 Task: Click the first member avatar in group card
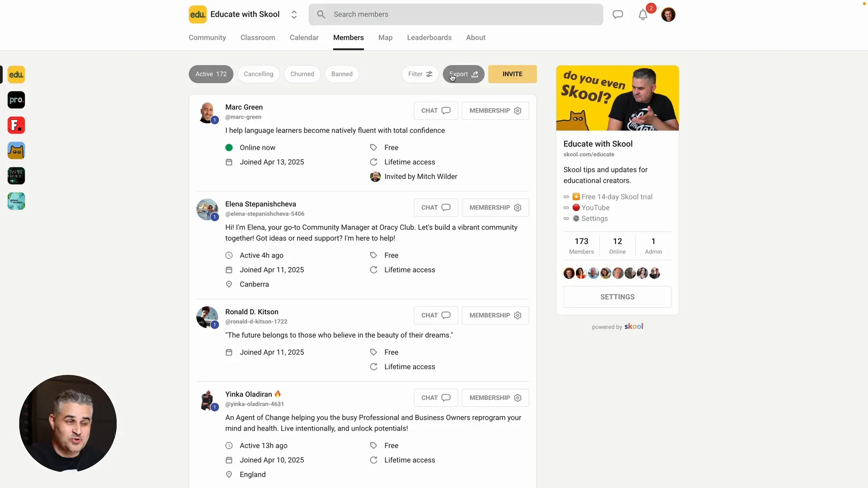569,273
